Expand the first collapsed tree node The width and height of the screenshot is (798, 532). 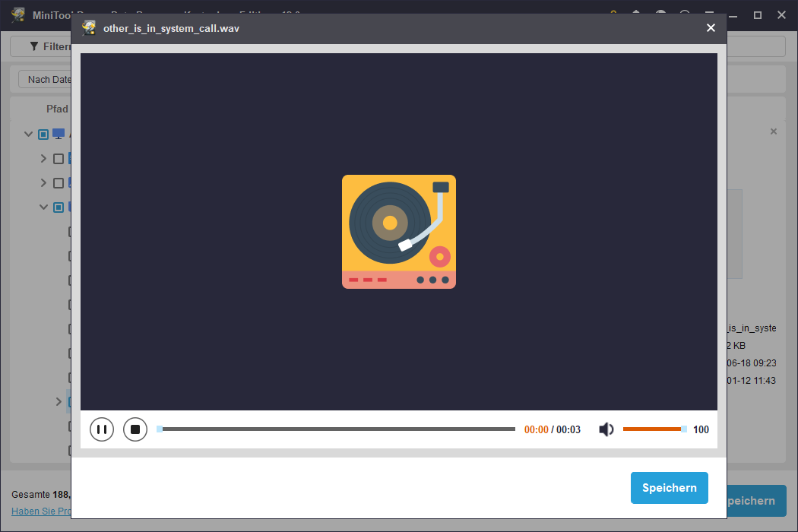point(43,159)
